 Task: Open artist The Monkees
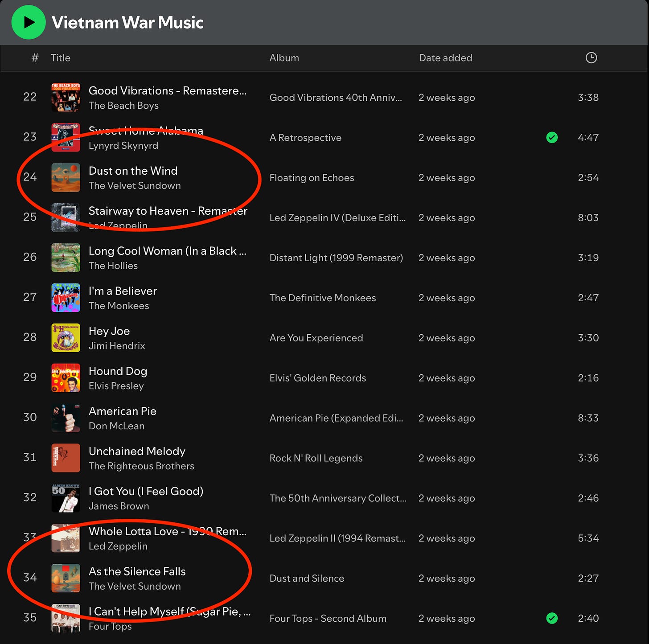coord(119,306)
